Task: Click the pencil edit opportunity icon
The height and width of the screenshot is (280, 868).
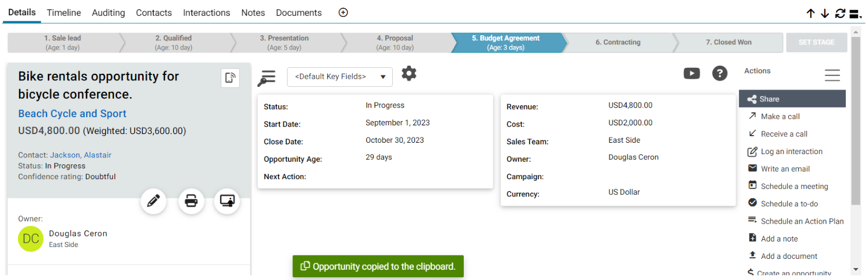Action: 154,201
